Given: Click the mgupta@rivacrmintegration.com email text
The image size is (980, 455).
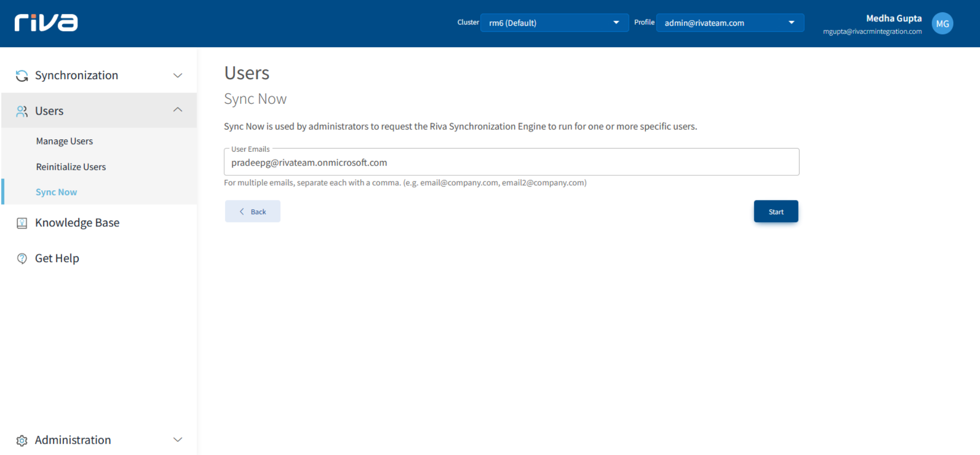Looking at the screenshot, I should (x=872, y=31).
